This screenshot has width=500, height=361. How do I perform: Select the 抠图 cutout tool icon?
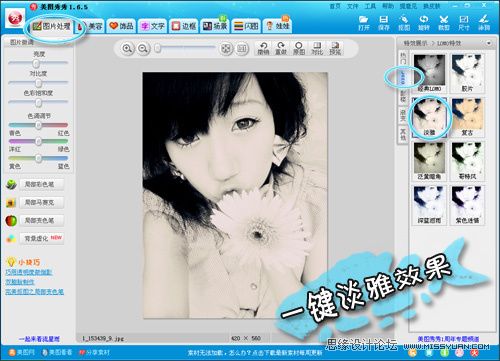[x=404, y=23]
